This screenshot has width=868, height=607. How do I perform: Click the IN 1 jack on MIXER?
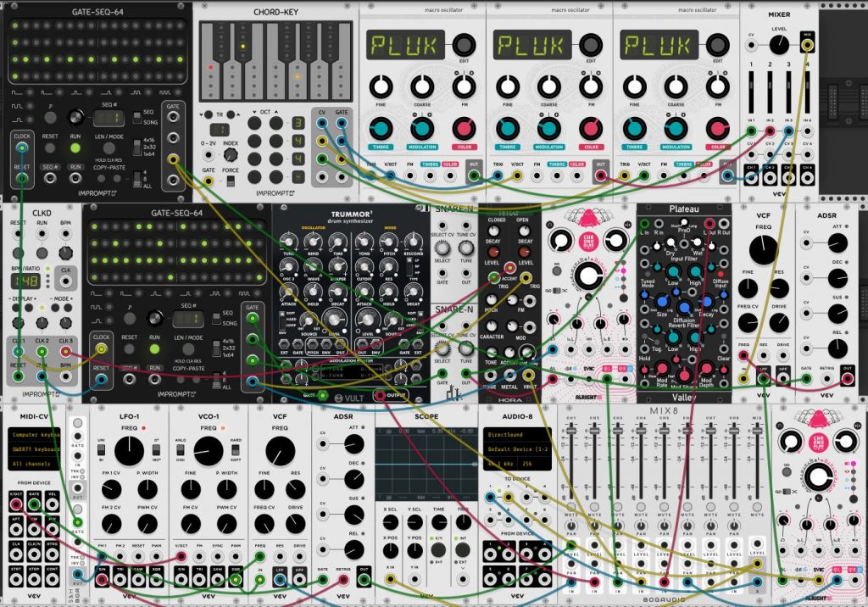coord(751,131)
